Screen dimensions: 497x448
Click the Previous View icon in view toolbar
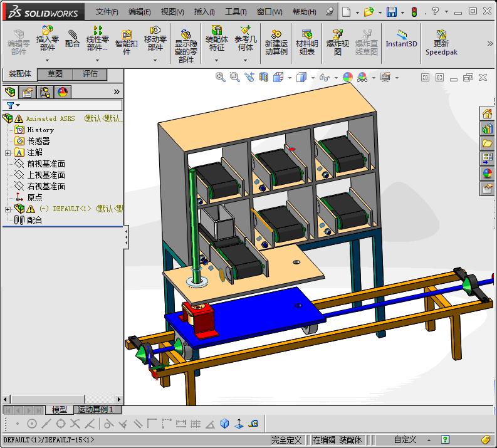(249, 77)
